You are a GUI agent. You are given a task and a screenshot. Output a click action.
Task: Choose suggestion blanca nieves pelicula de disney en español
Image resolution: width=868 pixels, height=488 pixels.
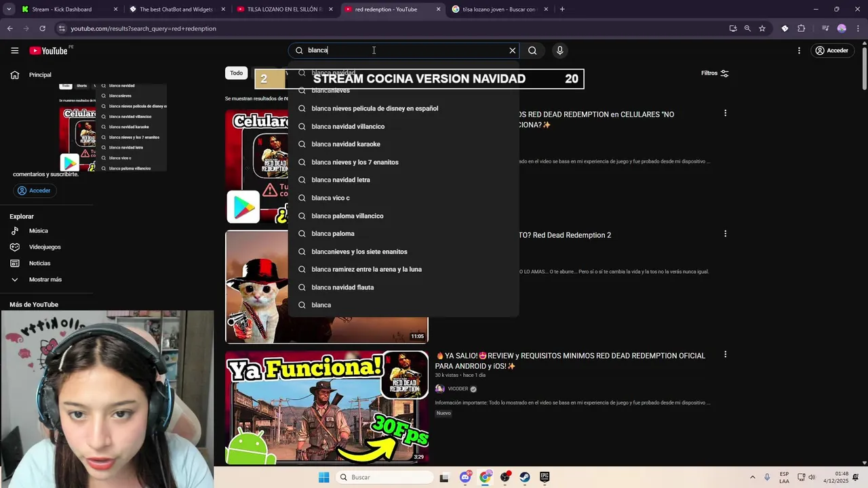point(403,108)
